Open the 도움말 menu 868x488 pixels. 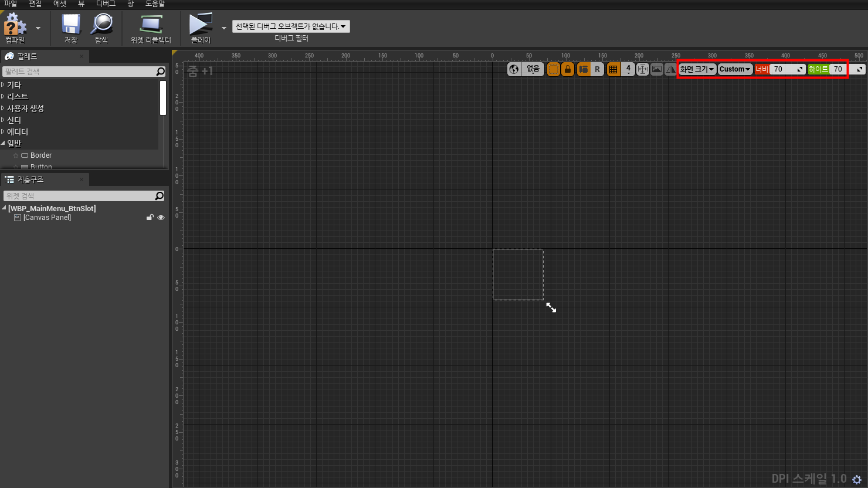[155, 4]
